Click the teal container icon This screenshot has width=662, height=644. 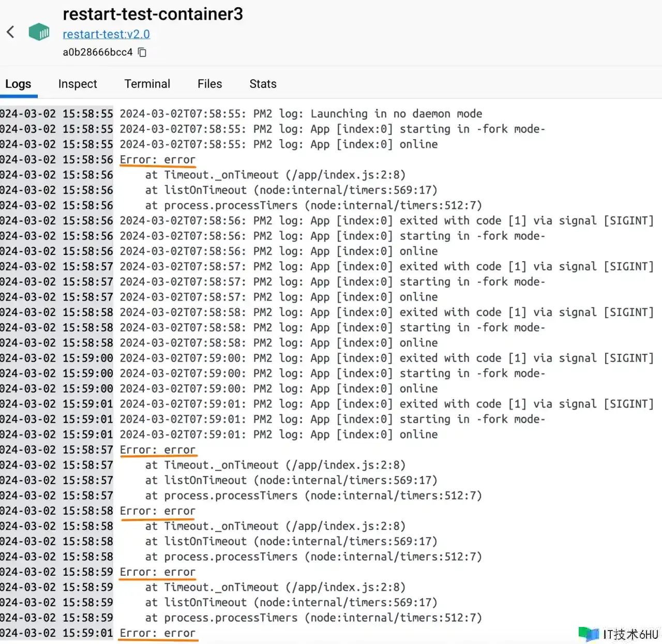pyautogui.click(x=39, y=32)
